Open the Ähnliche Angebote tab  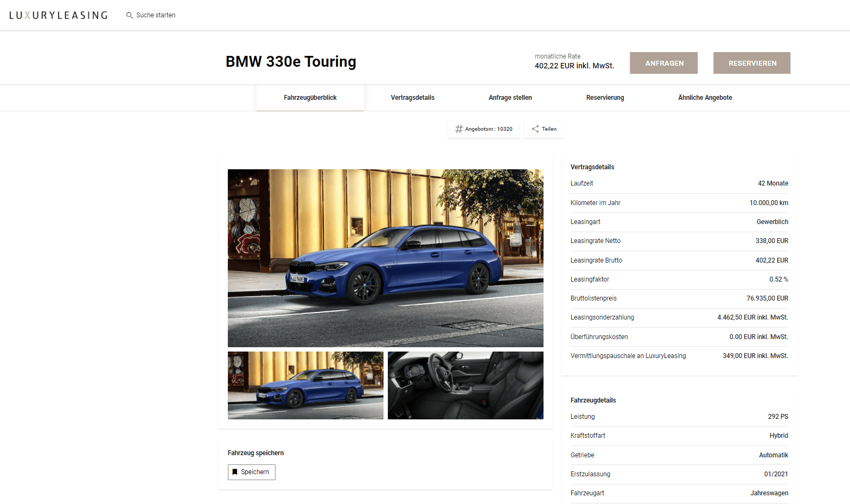coord(705,98)
